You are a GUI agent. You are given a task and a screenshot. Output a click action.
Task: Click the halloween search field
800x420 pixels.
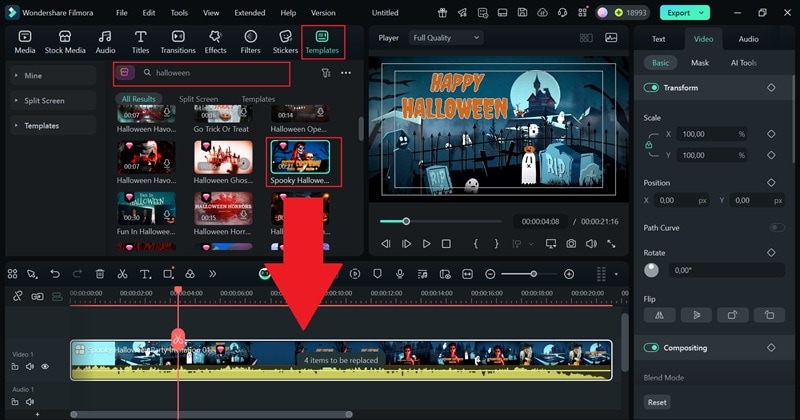click(214, 73)
